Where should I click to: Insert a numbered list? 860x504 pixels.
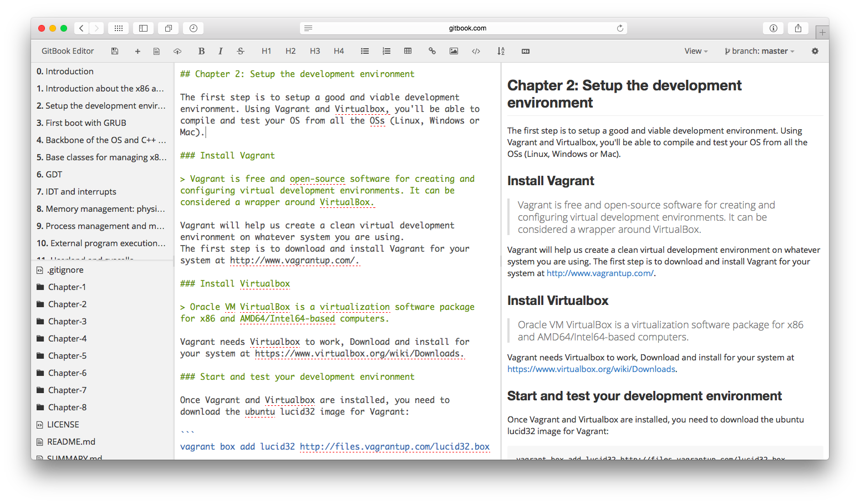386,51
